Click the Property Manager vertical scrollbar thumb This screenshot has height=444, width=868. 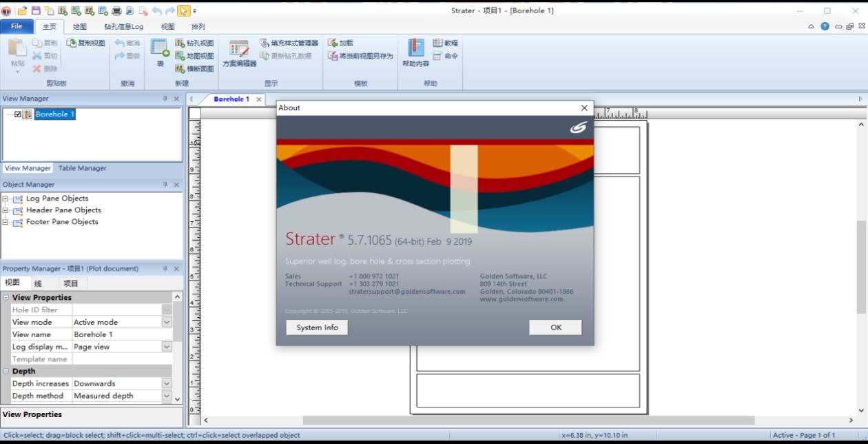click(177, 322)
